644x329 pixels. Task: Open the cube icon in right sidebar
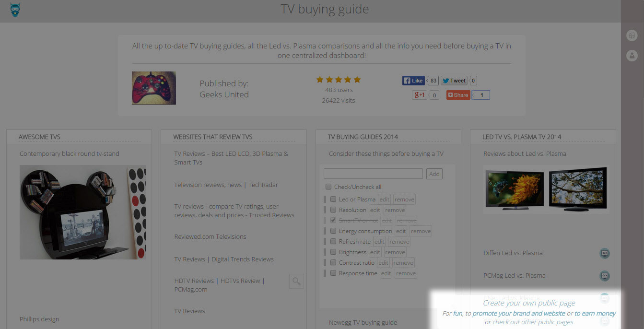coord(632,35)
